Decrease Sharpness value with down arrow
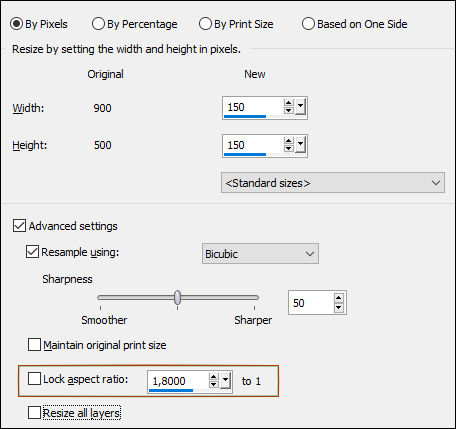 [338, 307]
